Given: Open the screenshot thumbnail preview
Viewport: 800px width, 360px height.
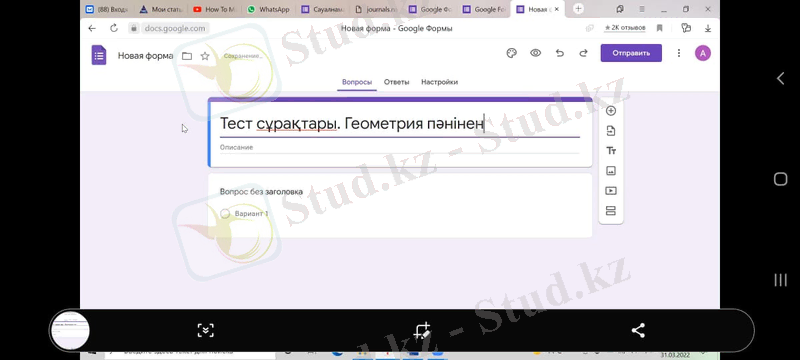Looking at the screenshot, I should pyautogui.click(x=71, y=330).
